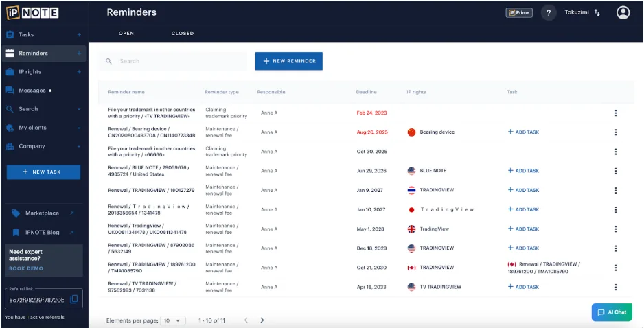The image size is (644, 328).
Task: Open the user profile avatar icon
Action: pos(623,12)
